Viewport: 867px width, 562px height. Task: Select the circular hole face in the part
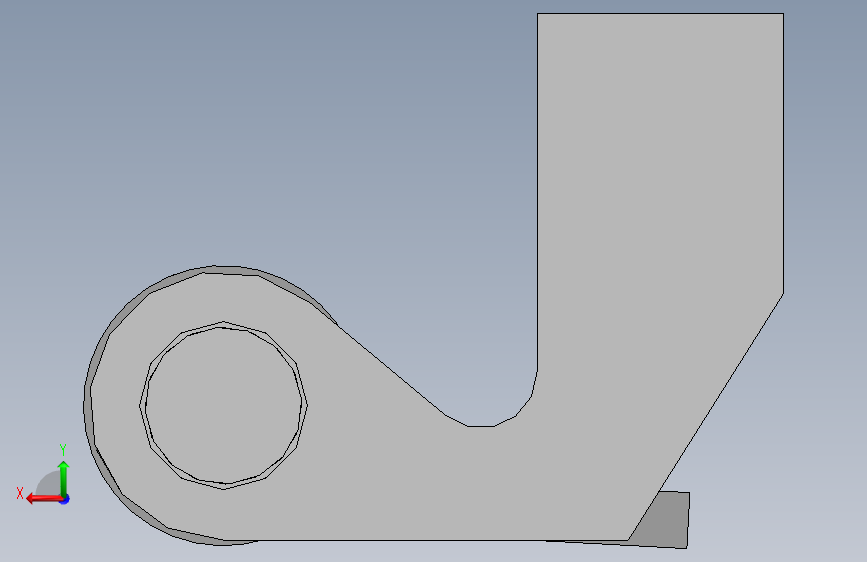(223, 405)
